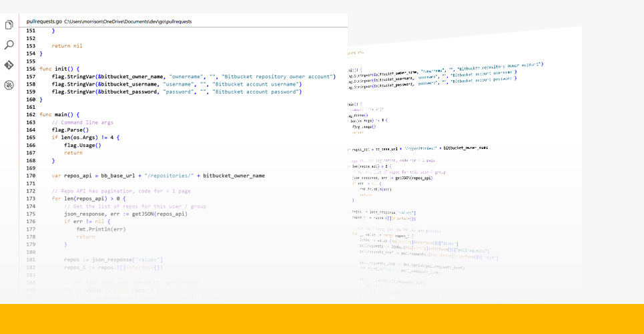The image size is (644, 334).
Task: Open the Explorer files icon
Action: point(9,25)
